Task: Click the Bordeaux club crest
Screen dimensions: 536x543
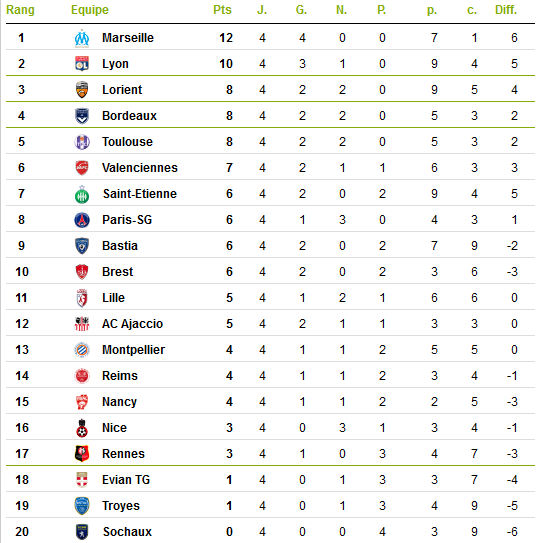Action: [x=82, y=116]
